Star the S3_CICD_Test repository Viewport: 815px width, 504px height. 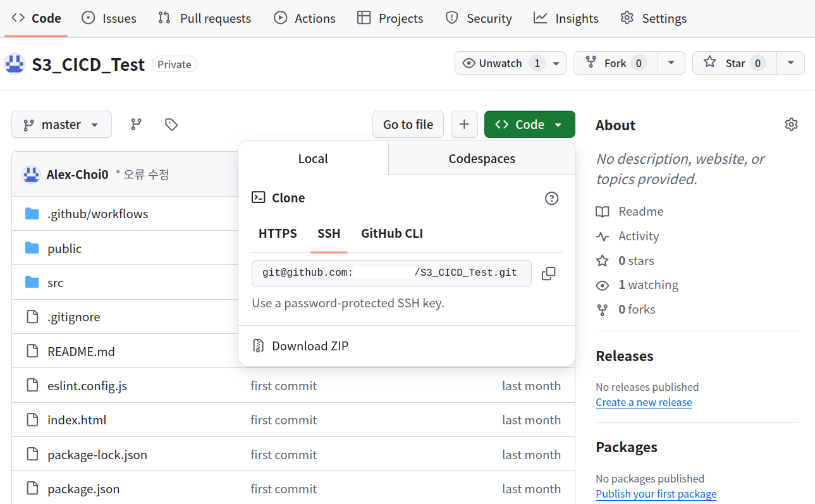tap(734, 63)
